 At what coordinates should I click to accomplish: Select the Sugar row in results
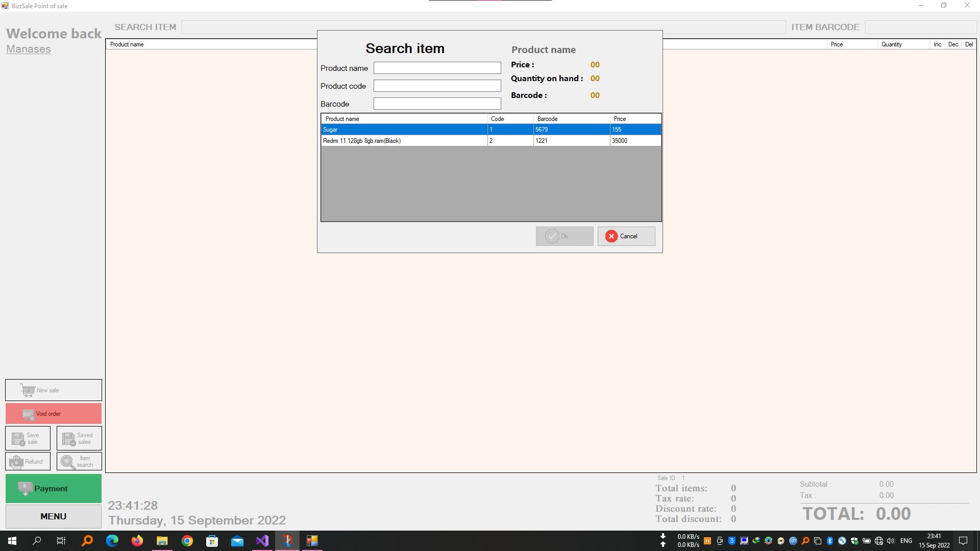[x=403, y=130]
